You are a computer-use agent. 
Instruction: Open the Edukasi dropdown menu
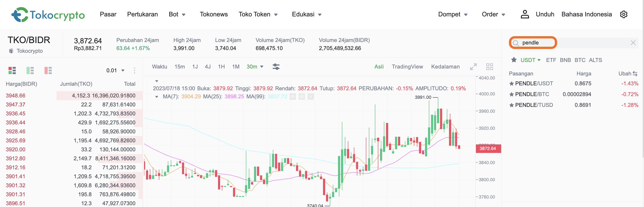(x=306, y=14)
